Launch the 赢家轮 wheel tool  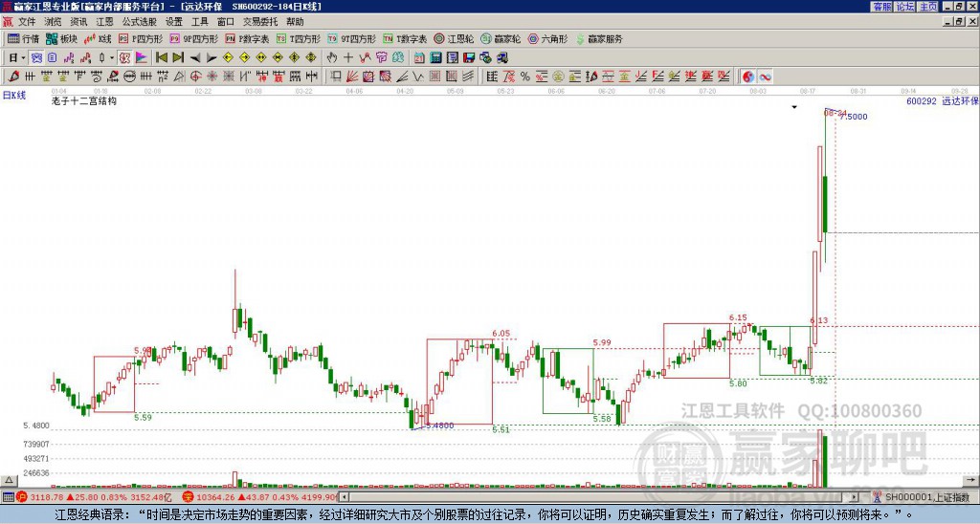501,38
